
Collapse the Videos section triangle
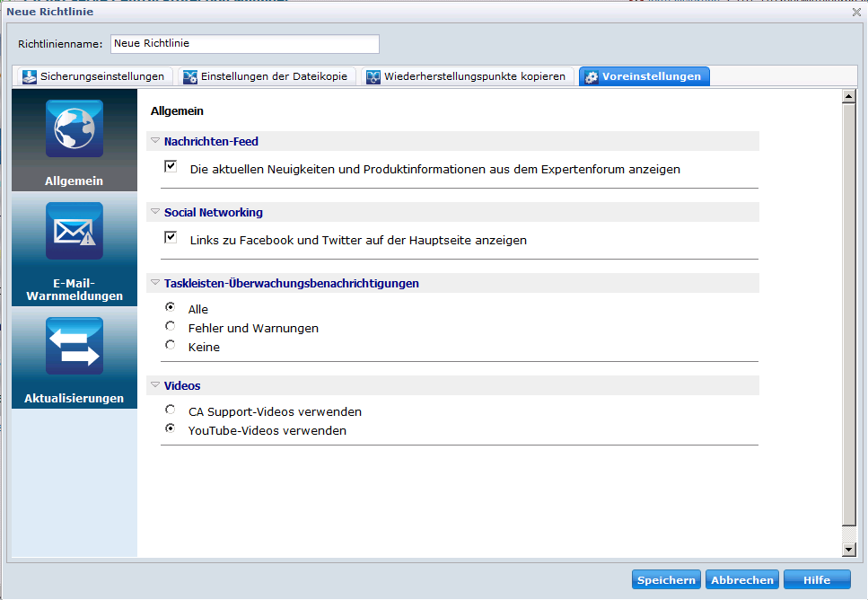coord(155,385)
